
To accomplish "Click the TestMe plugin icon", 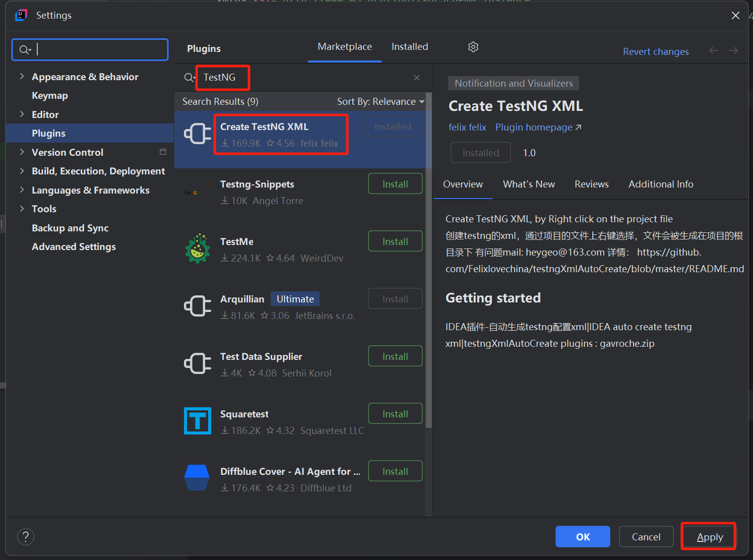I will 198,248.
